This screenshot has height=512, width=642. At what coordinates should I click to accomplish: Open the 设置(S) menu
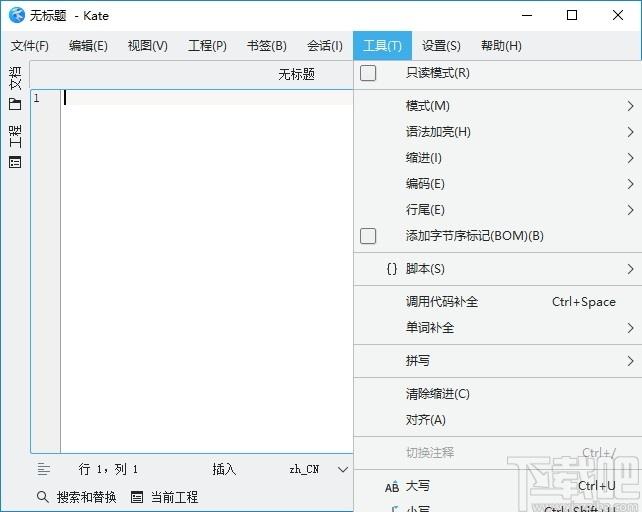(x=441, y=45)
